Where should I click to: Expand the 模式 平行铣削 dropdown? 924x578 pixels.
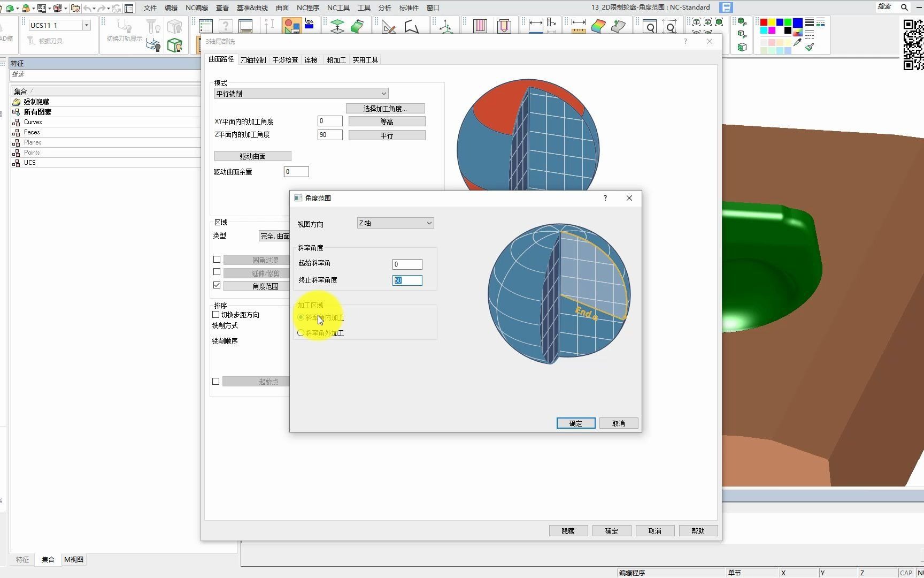pyautogui.click(x=301, y=94)
